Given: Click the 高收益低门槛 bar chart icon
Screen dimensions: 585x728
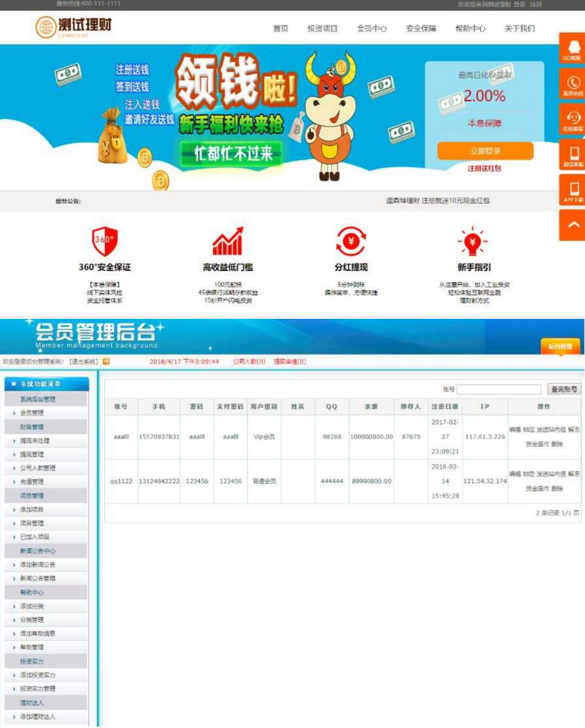Looking at the screenshot, I should point(228,242).
